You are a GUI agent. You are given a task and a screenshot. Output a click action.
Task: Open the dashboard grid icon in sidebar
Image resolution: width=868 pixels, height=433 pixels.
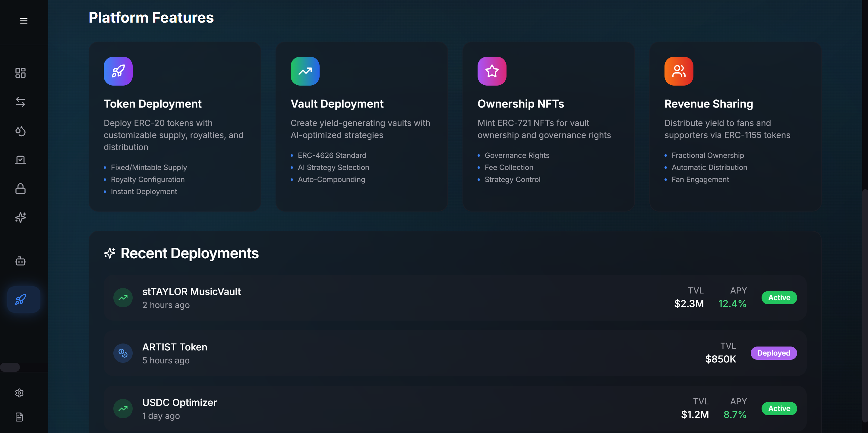pos(20,73)
